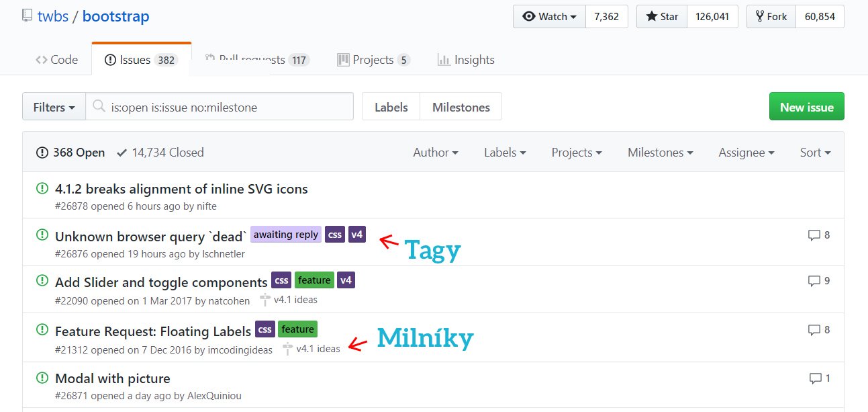Viewport: 868px width, 412px height.
Task: Filter by the 'awaiting reply' label
Action: tap(286, 235)
